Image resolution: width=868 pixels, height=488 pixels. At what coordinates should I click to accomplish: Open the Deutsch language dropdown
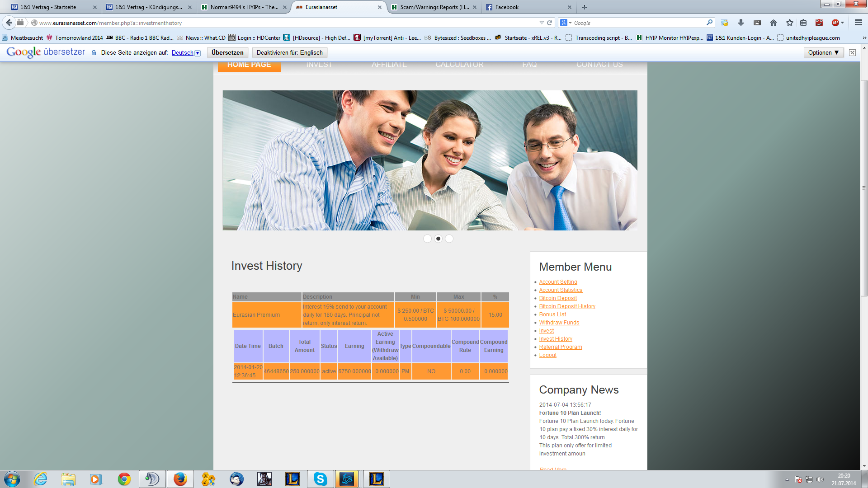tap(186, 53)
